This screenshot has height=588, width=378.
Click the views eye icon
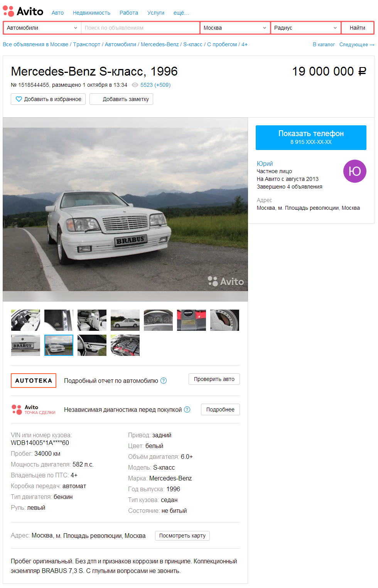click(x=135, y=85)
